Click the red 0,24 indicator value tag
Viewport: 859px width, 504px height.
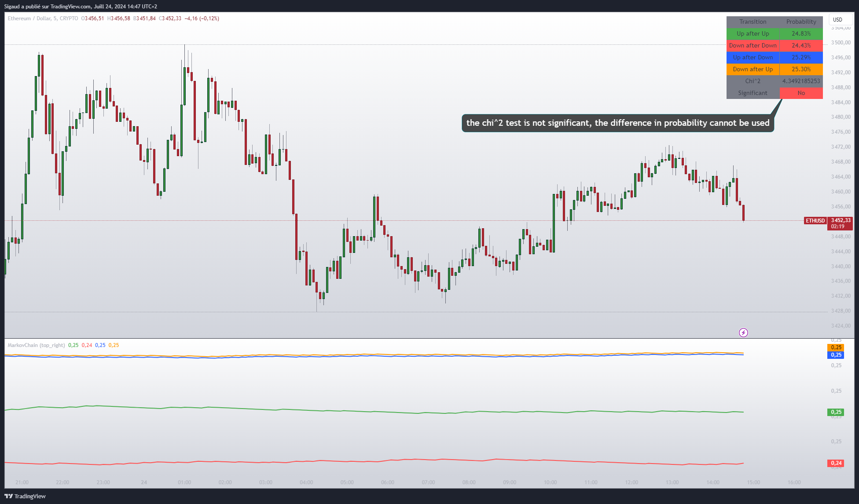click(836, 463)
